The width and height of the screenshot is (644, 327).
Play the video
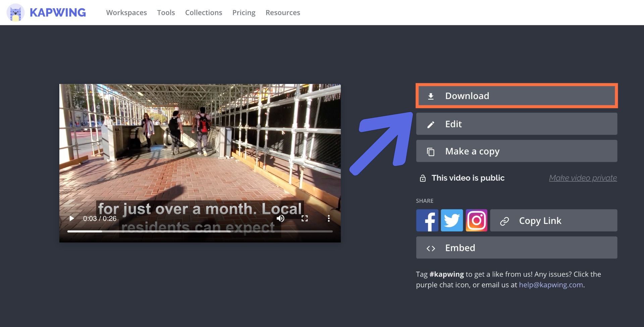71,218
